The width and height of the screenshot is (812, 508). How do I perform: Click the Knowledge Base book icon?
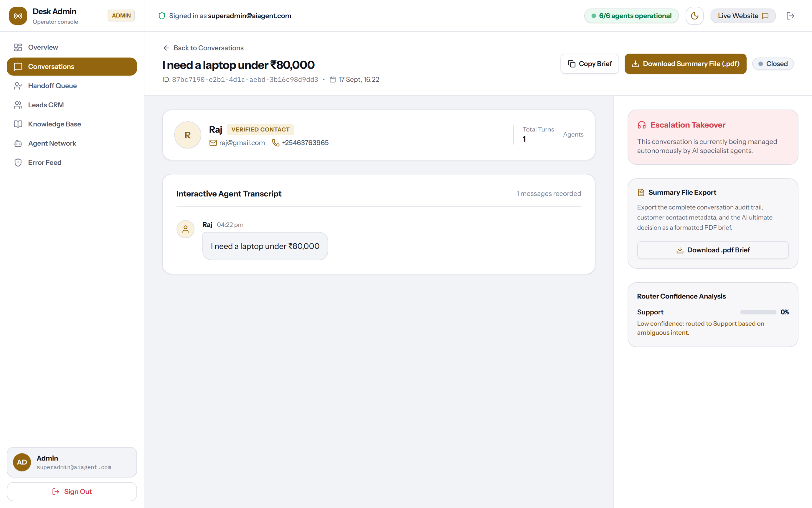18,124
